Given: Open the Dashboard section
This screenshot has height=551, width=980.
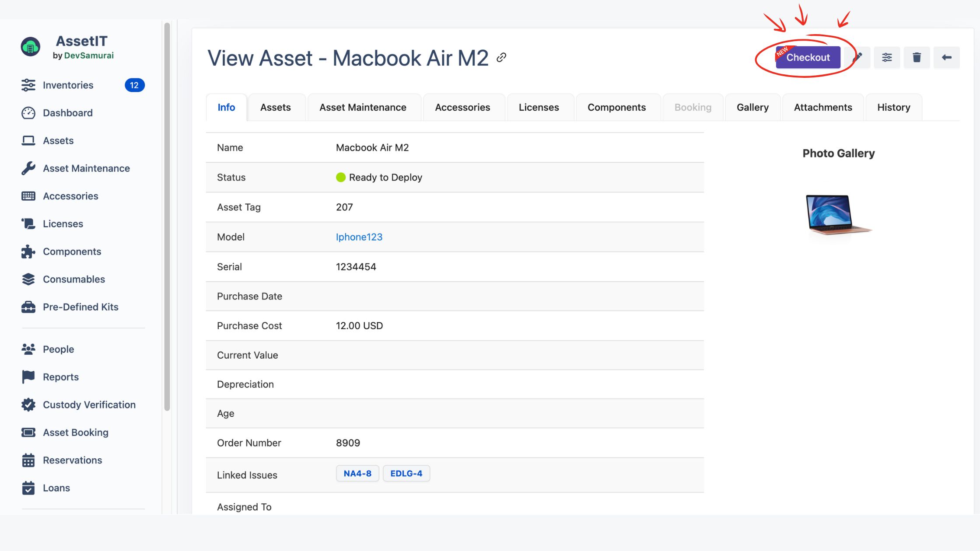Looking at the screenshot, I should point(67,113).
